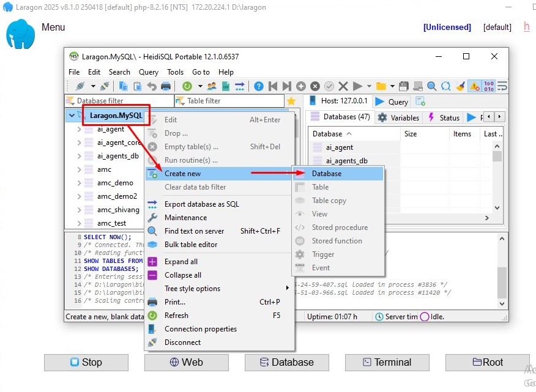The image size is (536, 392).
Task: Expand the amc_demo database tree node
Action: pyautogui.click(x=80, y=183)
